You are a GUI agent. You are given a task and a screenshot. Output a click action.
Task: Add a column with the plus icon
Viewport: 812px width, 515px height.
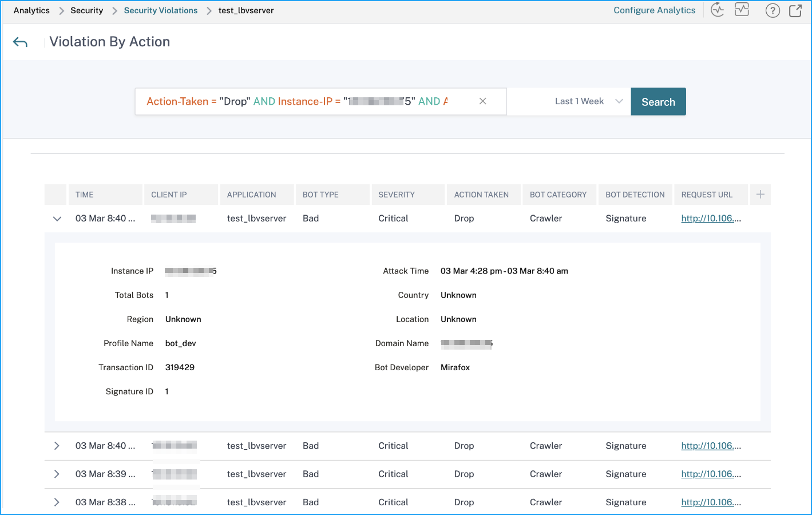tap(760, 195)
